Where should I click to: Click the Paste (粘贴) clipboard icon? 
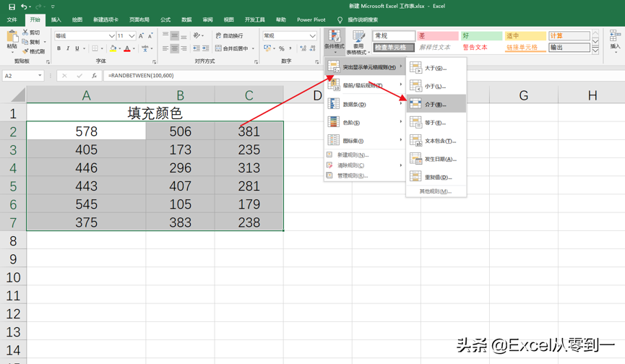[x=12, y=37]
